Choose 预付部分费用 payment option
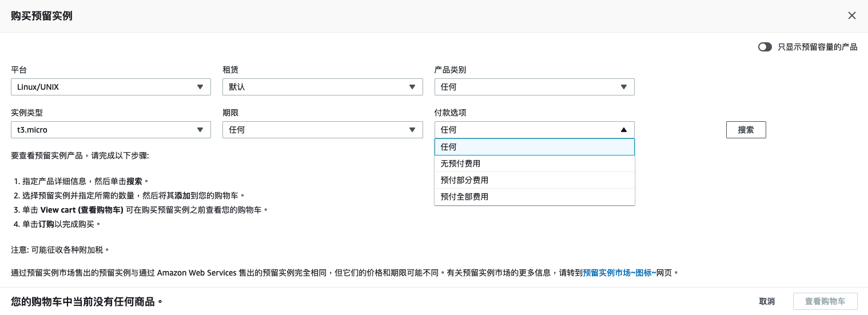This screenshot has height=315, width=868. 534,180
